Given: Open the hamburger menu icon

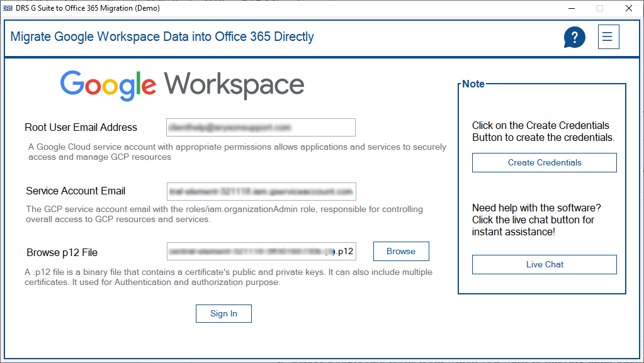Looking at the screenshot, I should (607, 36).
